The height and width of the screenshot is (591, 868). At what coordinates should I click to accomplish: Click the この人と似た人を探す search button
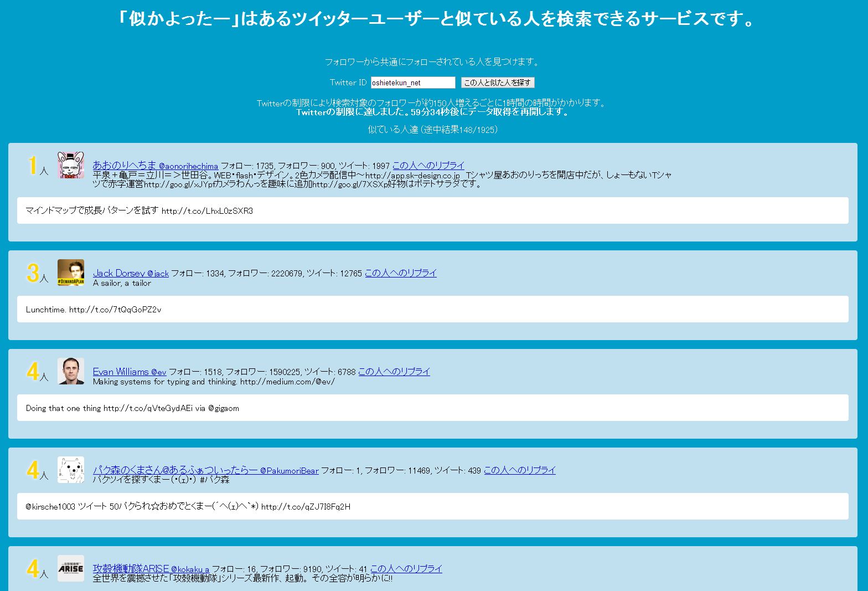pos(498,83)
